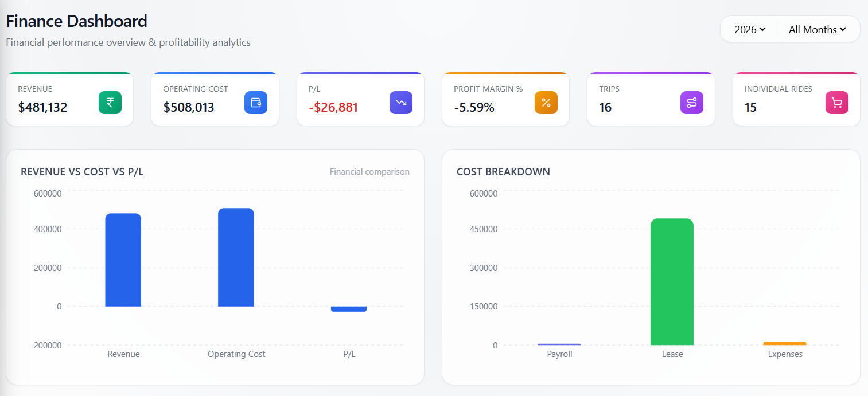Click the rupee icon on the Revenue card
The image size is (868, 396).
point(110,103)
